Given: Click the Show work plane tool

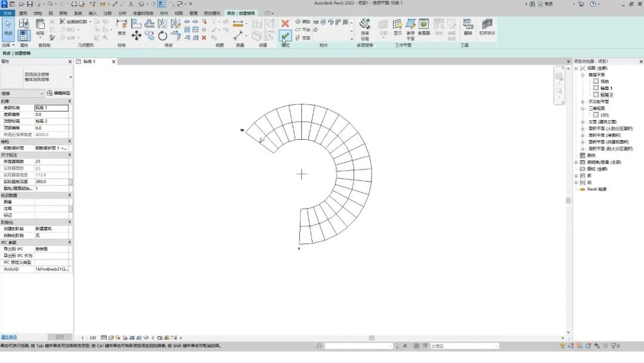Looking at the screenshot, I should point(397,27).
